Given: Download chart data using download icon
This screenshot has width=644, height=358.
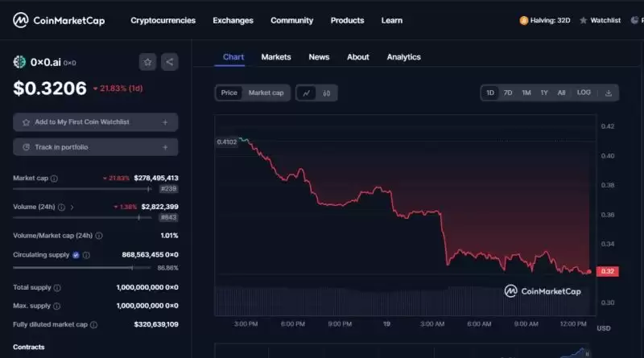Looking at the screenshot, I should (x=609, y=93).
